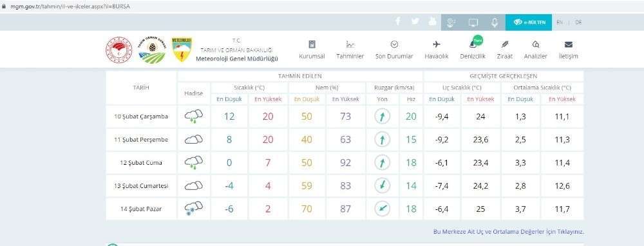Viewport: 644px width, 246px height.
Task: Open the Havacılık airplane menu
Action: pyautogui.click(x=437, y=50)
